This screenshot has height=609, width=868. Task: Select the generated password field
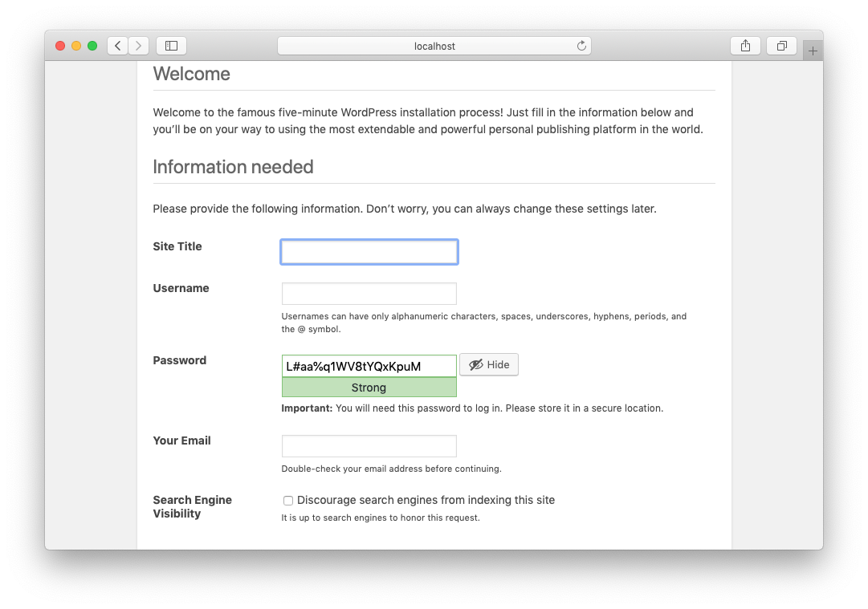click(x=369, y=366)
